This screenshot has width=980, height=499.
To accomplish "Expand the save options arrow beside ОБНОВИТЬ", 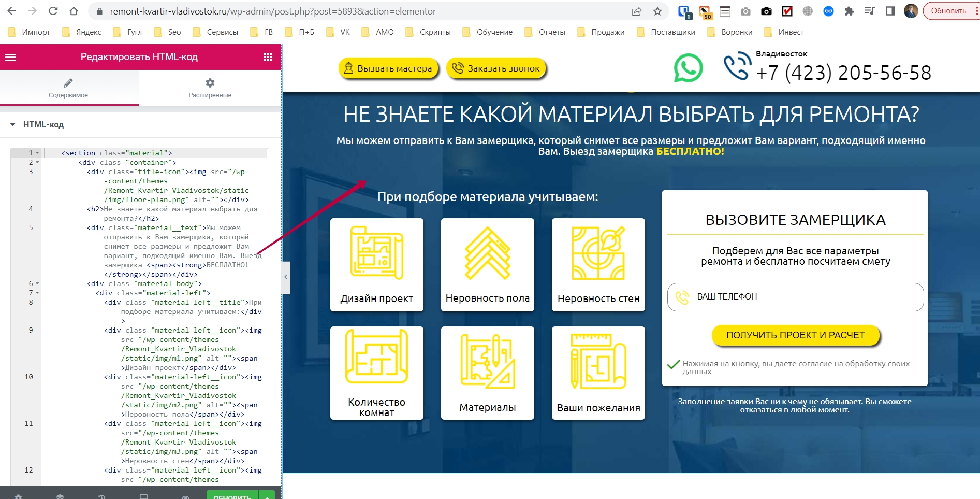I will pos(267,496).
